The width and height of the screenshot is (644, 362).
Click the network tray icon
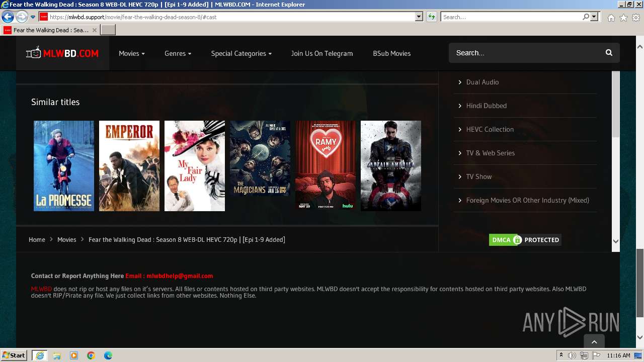[x=584, y=355]
